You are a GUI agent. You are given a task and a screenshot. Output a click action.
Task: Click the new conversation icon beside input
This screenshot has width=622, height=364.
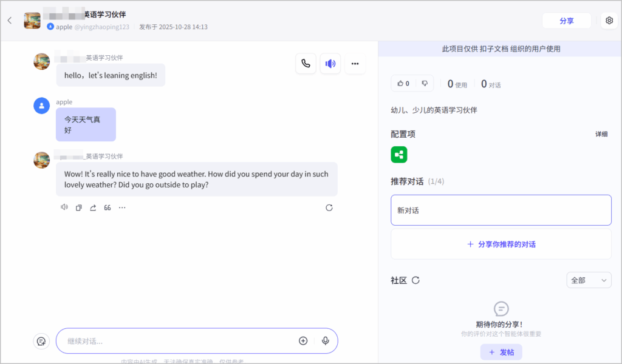41,341
